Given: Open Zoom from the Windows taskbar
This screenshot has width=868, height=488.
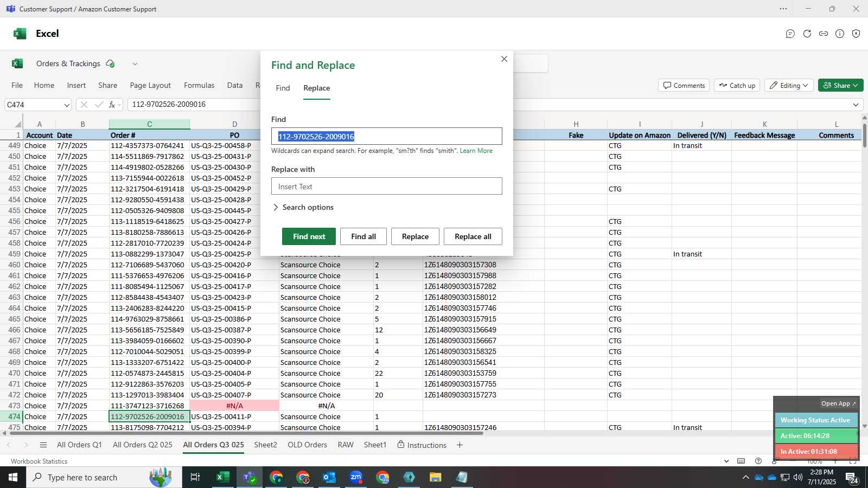Looking at the screenshot, I should (x=356, y=477).
